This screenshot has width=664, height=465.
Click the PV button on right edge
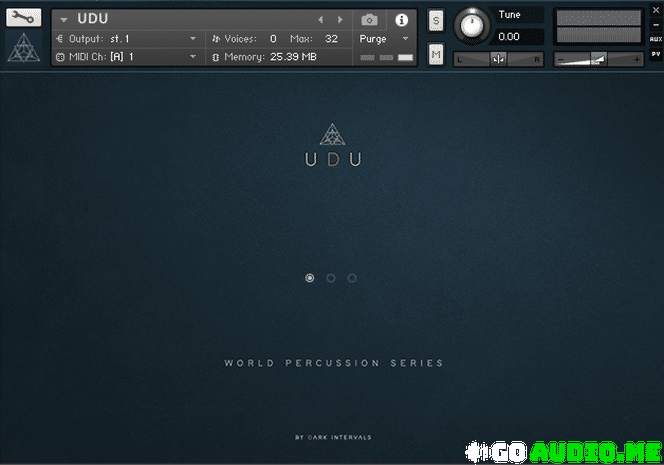click(x=655, y=54)
